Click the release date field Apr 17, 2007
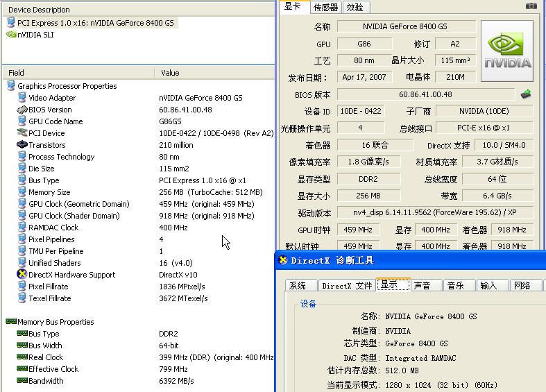This screenshot has width=546, height=392. click(x=364, y=77)
